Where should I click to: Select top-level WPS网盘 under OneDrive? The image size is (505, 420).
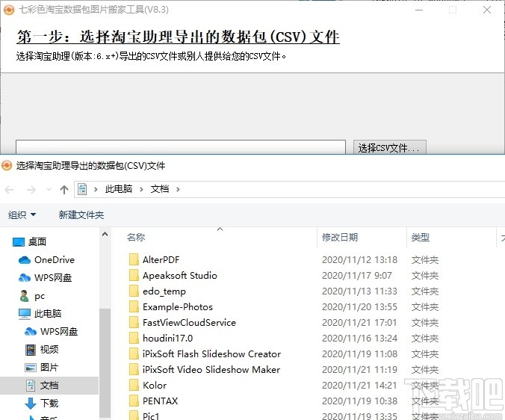coord(53,278)
